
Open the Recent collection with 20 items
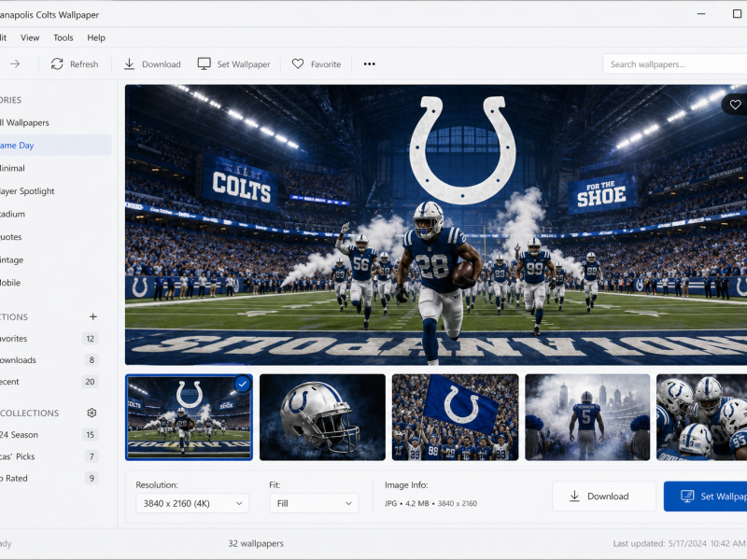pos(50,382)
